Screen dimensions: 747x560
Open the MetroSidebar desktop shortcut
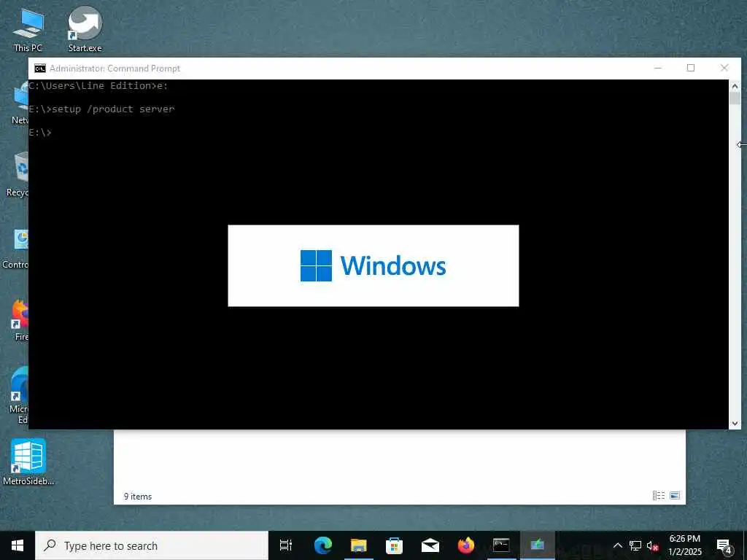[x=28, y=462]
